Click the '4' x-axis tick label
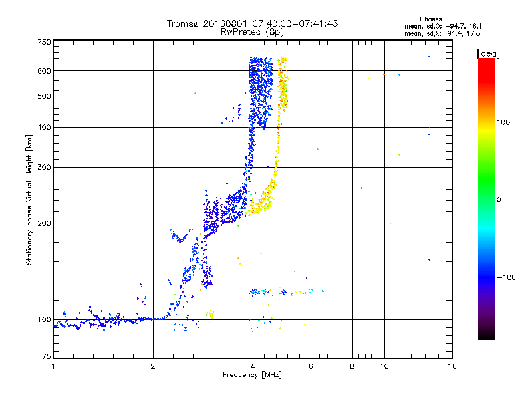 (x=253, y=366)
